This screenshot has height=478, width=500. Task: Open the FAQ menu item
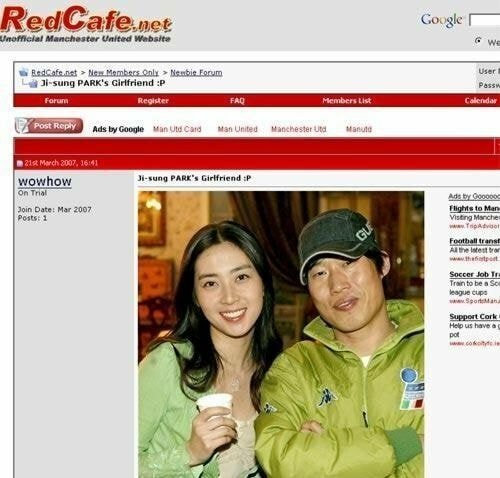pos(237,101)
